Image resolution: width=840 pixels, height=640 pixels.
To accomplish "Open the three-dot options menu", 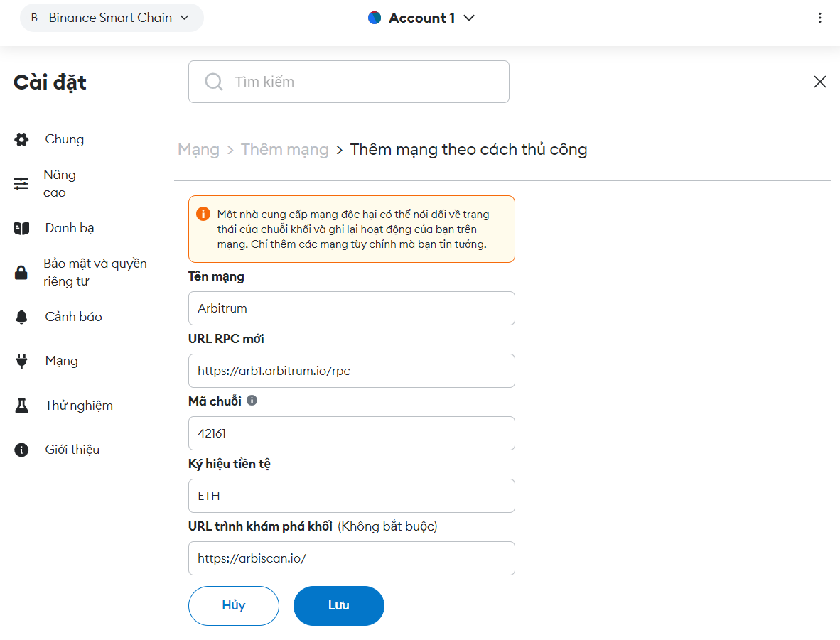I will tap(820, 18).
